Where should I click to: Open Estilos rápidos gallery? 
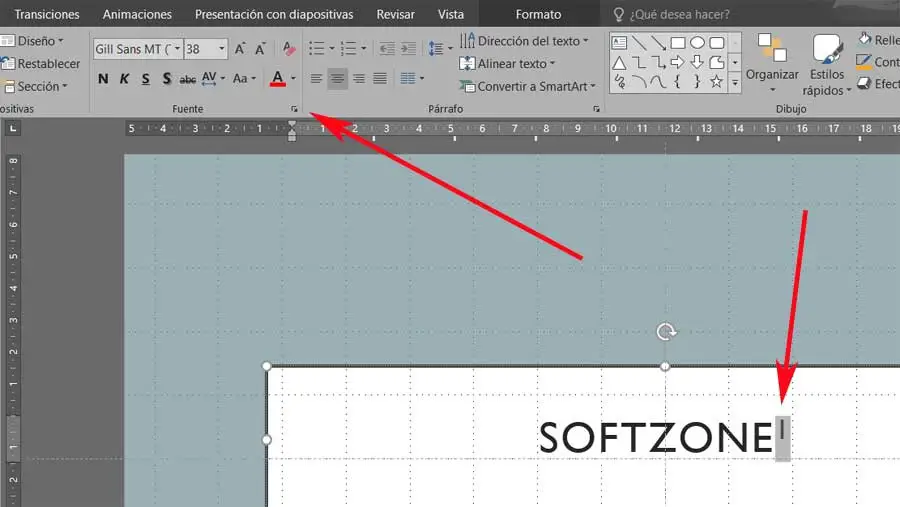[827, 64]
